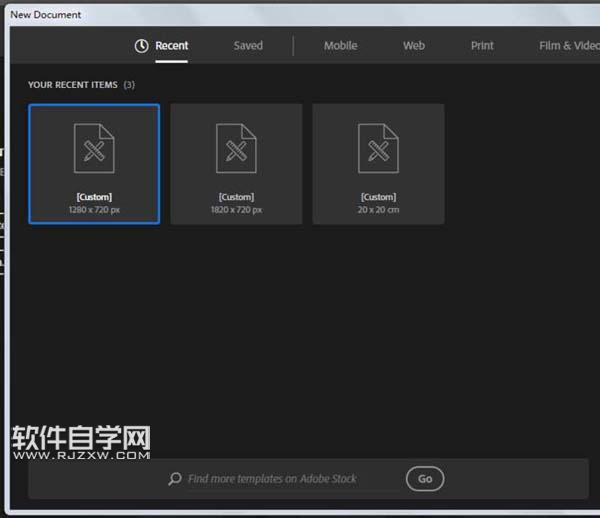Image resolution: width=600 pixels, height=518 pixels.
Task: Open the Mobile presets tab
Action: (341, 46)
